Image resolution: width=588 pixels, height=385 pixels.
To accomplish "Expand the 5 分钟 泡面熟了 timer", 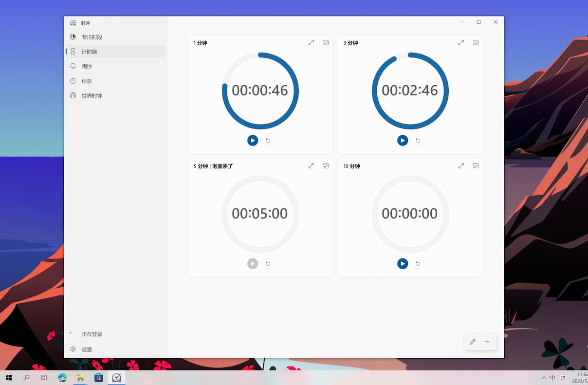I will click(x=311, y=166).
